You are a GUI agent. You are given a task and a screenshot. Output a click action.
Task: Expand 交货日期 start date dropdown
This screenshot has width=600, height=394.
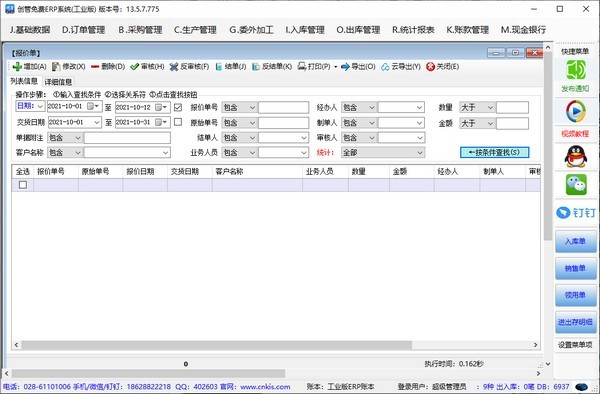click(x=97, y=122)
